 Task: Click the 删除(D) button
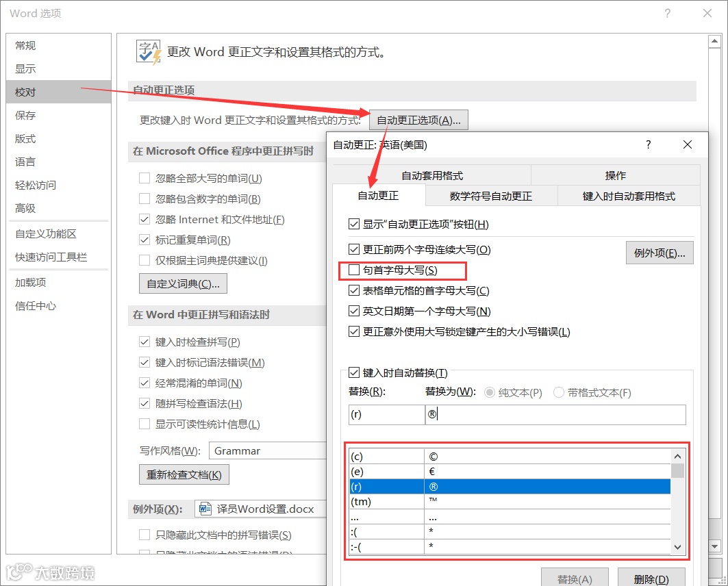(x=651, y=578)
